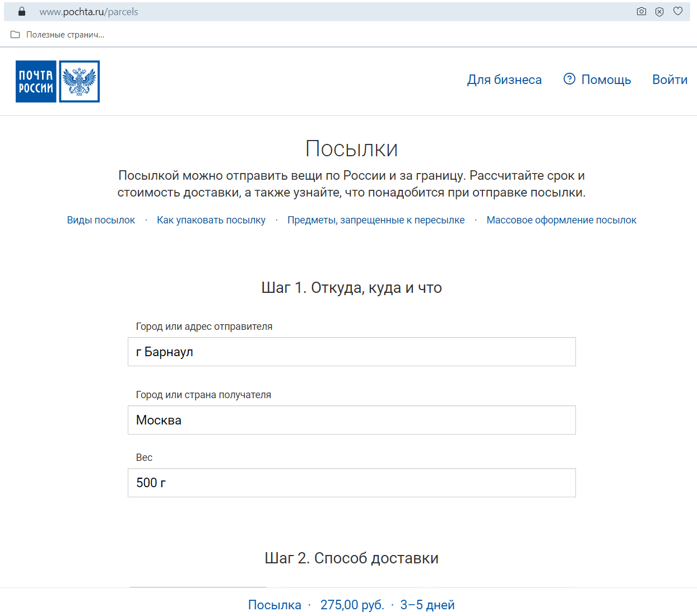Go to Массовое оформление посылок

point(561,220)
